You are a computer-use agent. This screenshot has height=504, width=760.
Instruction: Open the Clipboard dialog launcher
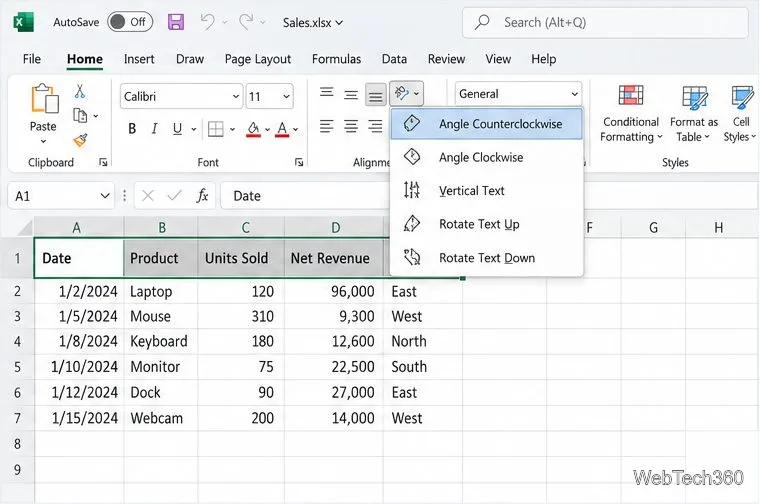(103, 162)
